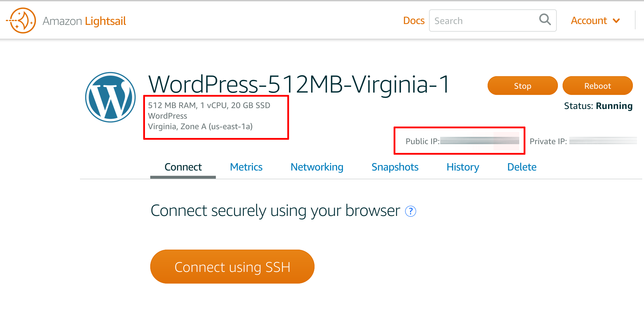644x312 pixels.
Task: View the History tab
Action: (463, 167)
